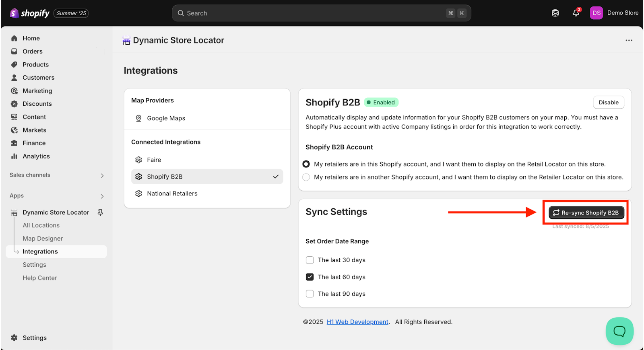Check The last 30 days
This screenshot has width=644, height=350.
pyautogui.click(x=310, y=260)
